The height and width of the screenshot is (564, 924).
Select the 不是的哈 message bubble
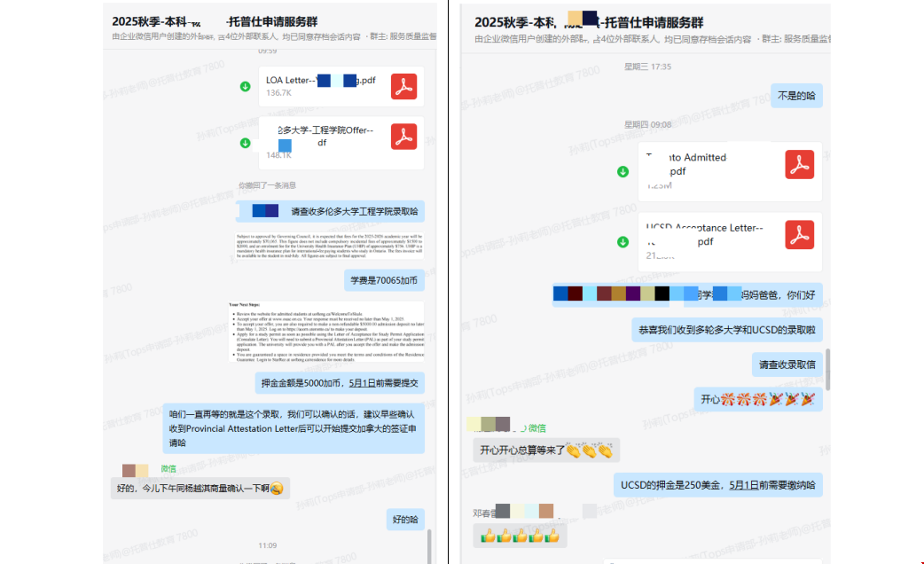(796, 96)
